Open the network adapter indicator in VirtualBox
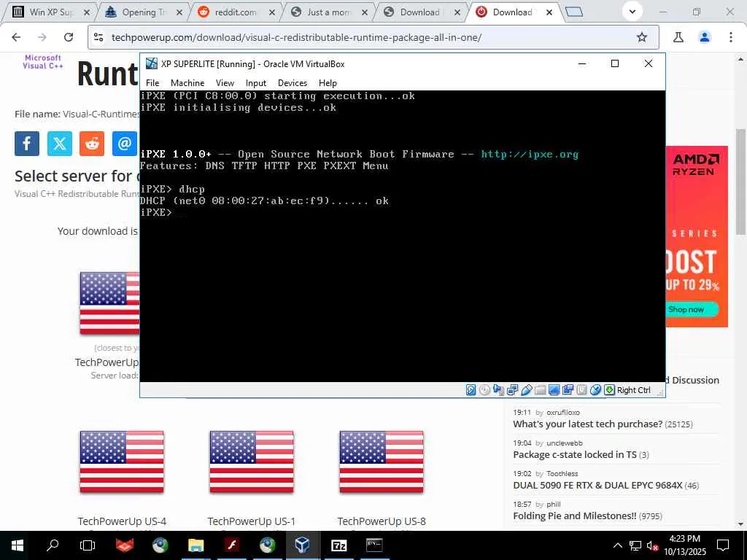Image resolution: width=747 pixels, height=560 pixels. [512, 390]
